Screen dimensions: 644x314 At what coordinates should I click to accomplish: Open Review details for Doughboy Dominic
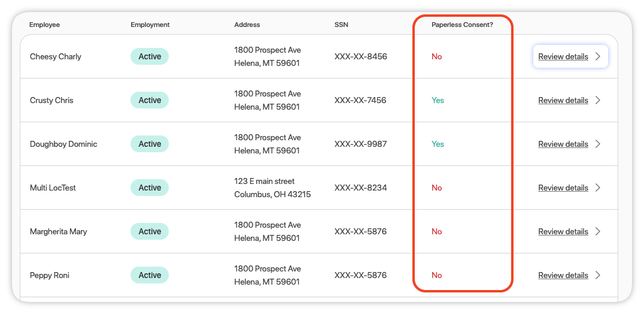563,144
